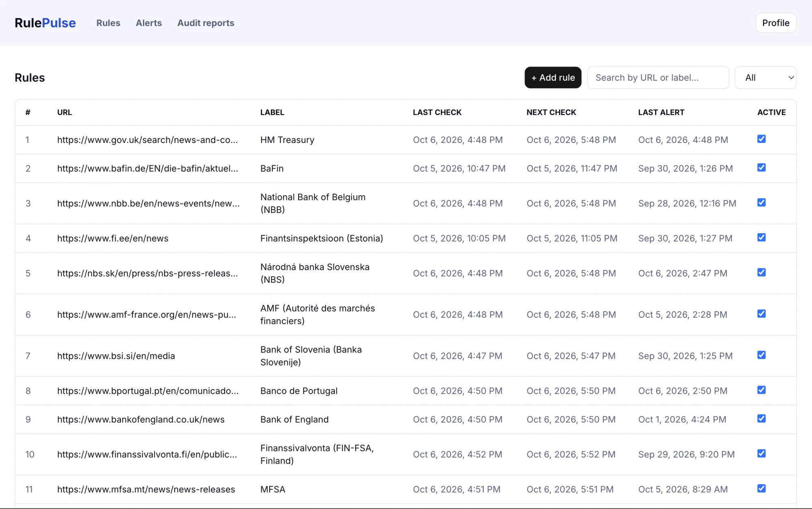Click the LABEL column header
812x509 pixels.
click(x=272, y=112)
